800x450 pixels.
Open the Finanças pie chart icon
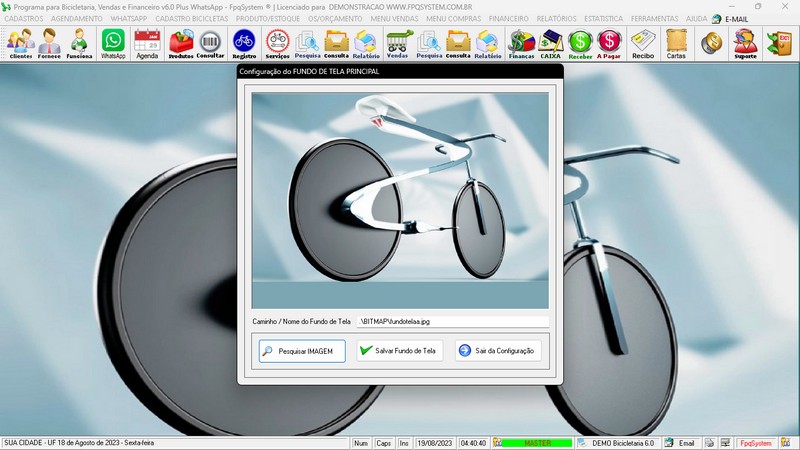pos(521,44)
